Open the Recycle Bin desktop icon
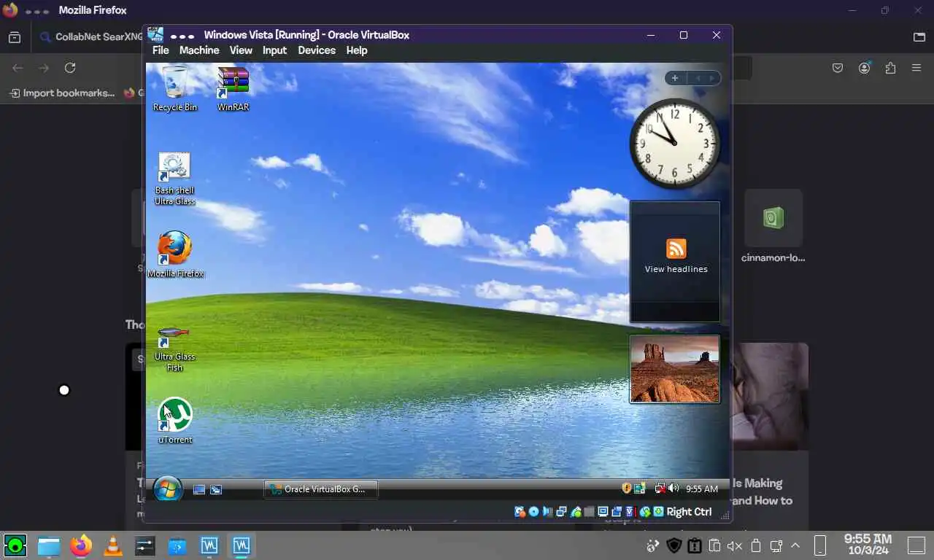Image resolution: width=934 pixels, height=560 pixels. point(175,88)
